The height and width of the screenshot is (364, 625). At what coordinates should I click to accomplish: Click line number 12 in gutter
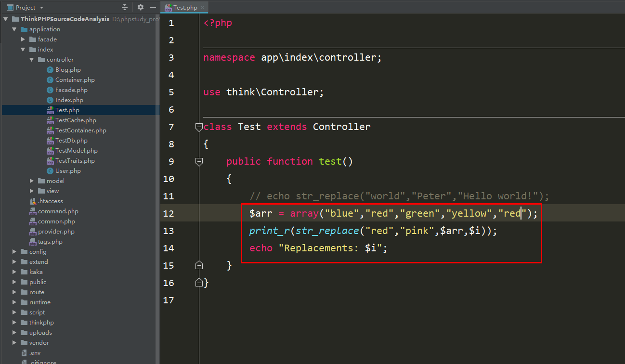point(169,213)
